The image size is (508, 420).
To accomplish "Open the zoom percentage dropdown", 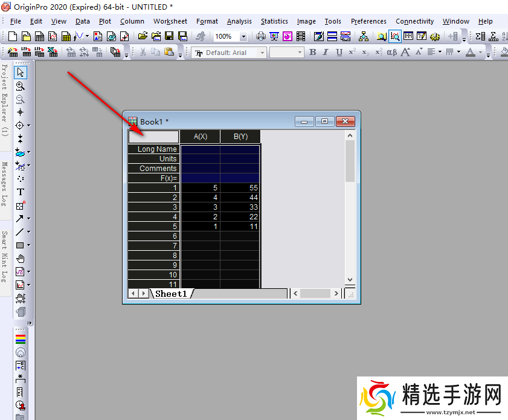I will (243, 36).
